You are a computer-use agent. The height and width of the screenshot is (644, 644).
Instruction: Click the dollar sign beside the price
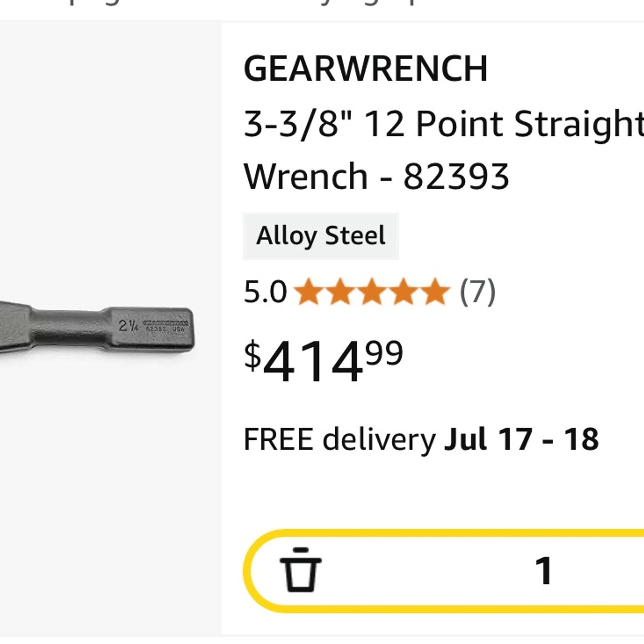pyautogui.click(x=252, y=355)
